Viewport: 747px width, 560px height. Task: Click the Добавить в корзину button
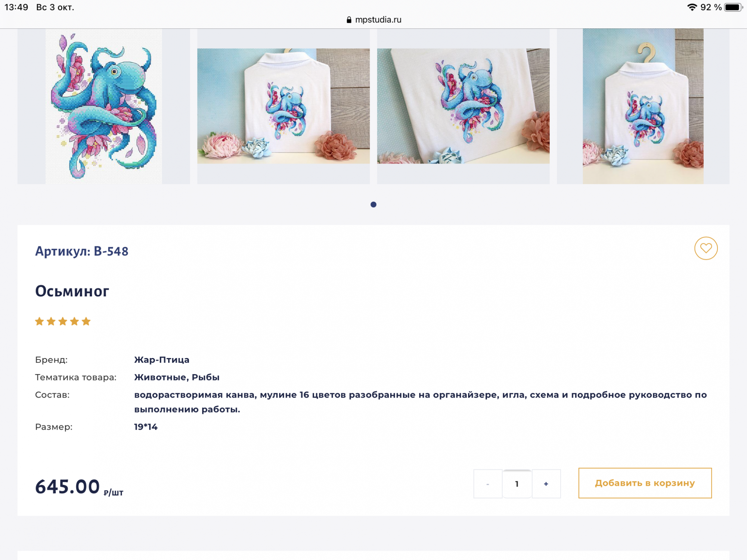coord(645,483)
